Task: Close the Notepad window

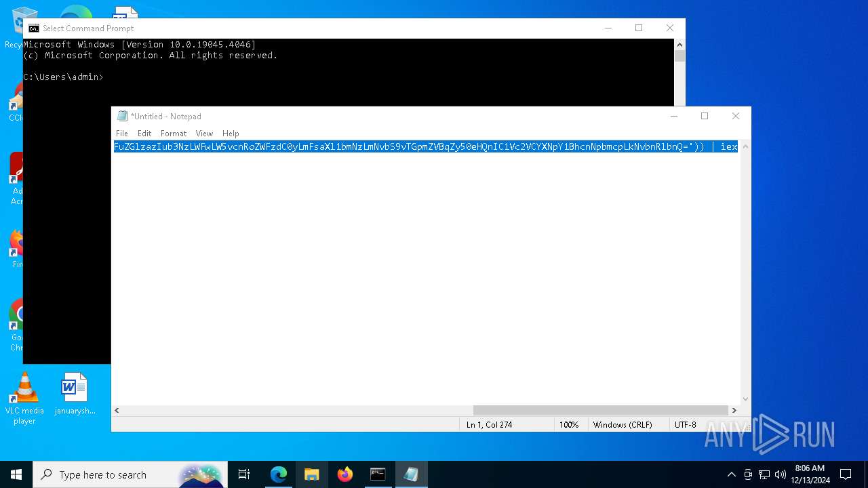Action: pyautogui.click(x=736, y=116)
